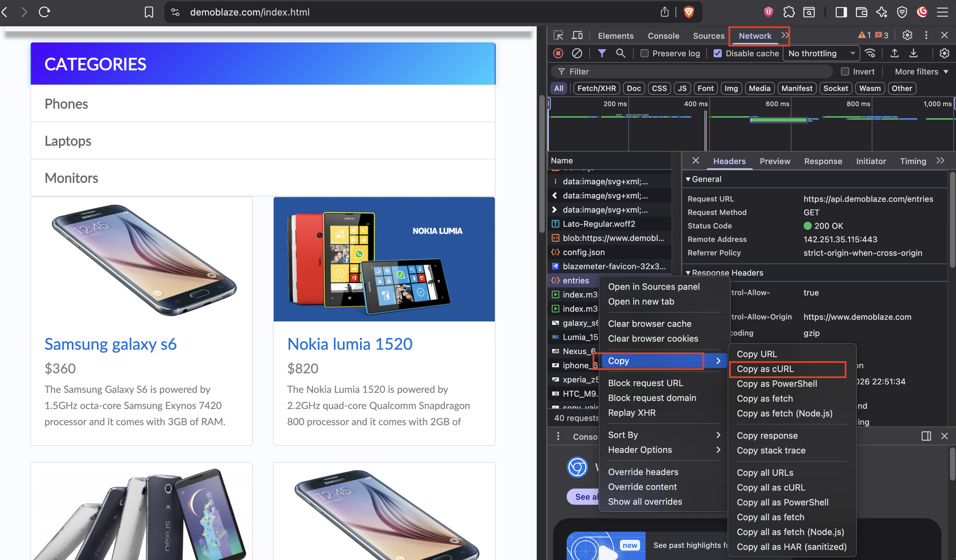956x560 pixels.
Task: Clear the network log
Action: click(577, 53)
